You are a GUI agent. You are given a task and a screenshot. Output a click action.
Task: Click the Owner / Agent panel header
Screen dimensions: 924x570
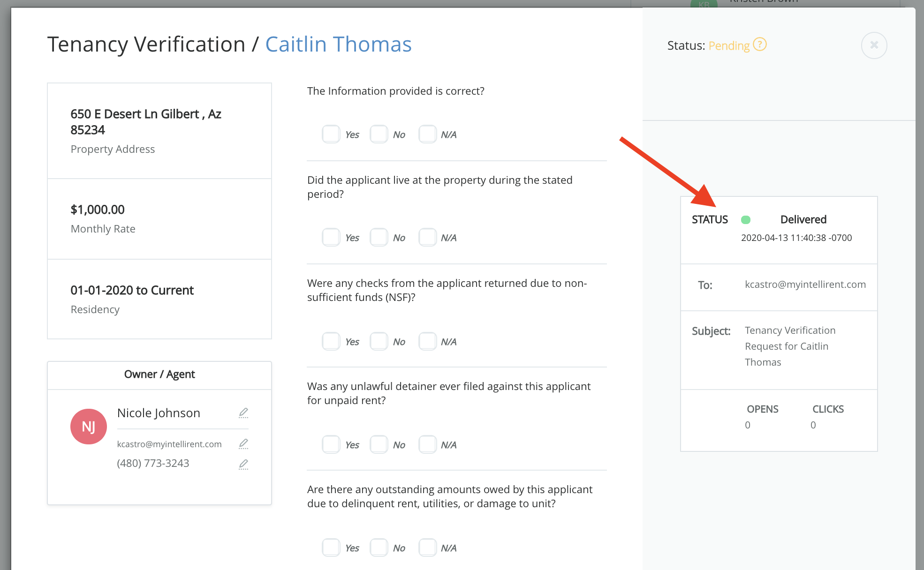(159, 375)
